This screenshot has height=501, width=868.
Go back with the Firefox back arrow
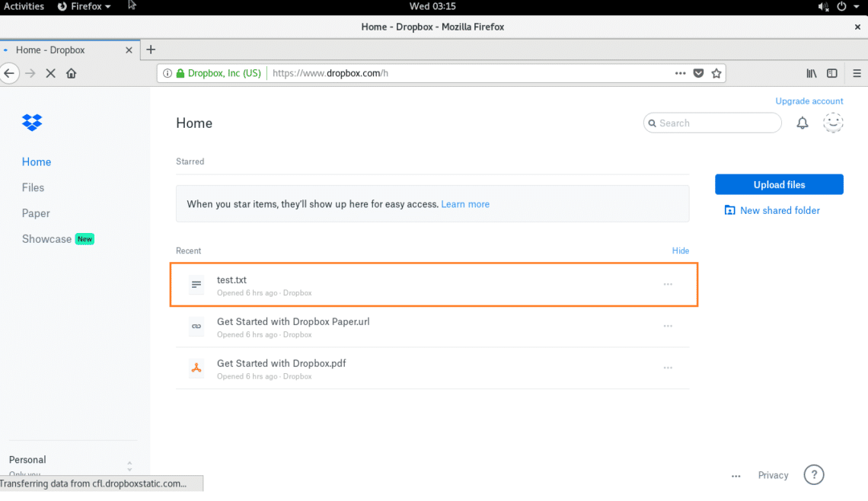(9, 73)
